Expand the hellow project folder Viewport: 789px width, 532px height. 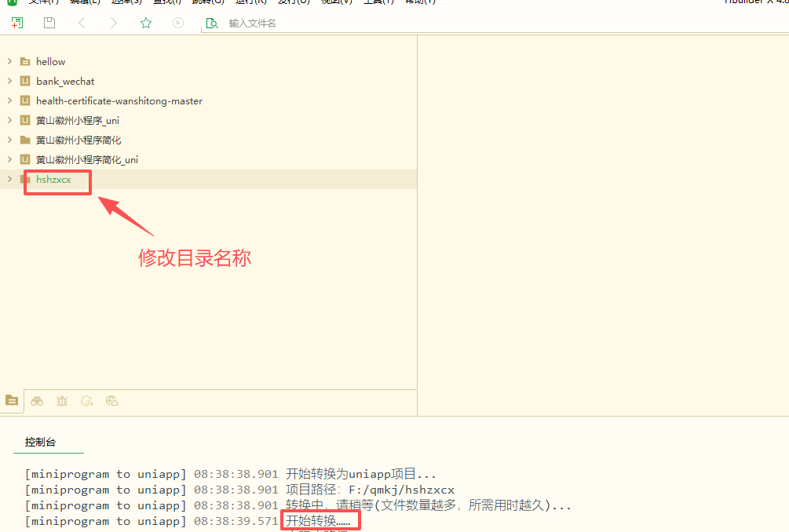pos(9,61)
